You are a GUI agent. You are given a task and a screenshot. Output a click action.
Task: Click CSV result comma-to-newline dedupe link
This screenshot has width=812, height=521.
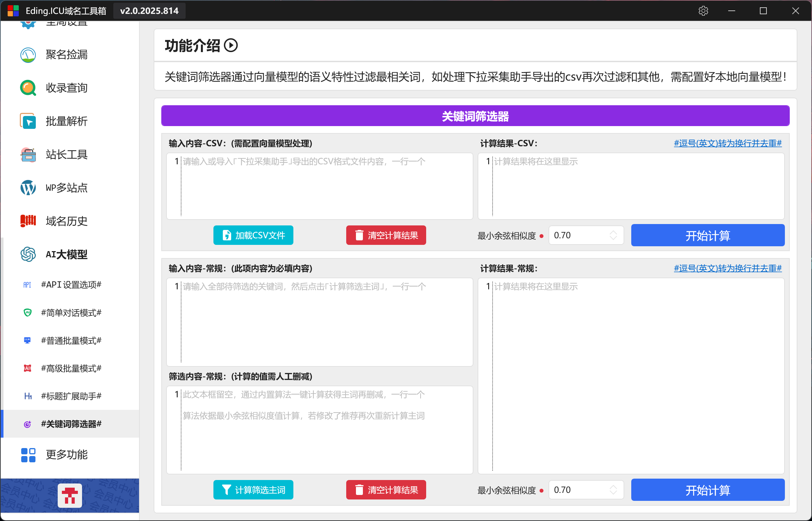(728, 143)
